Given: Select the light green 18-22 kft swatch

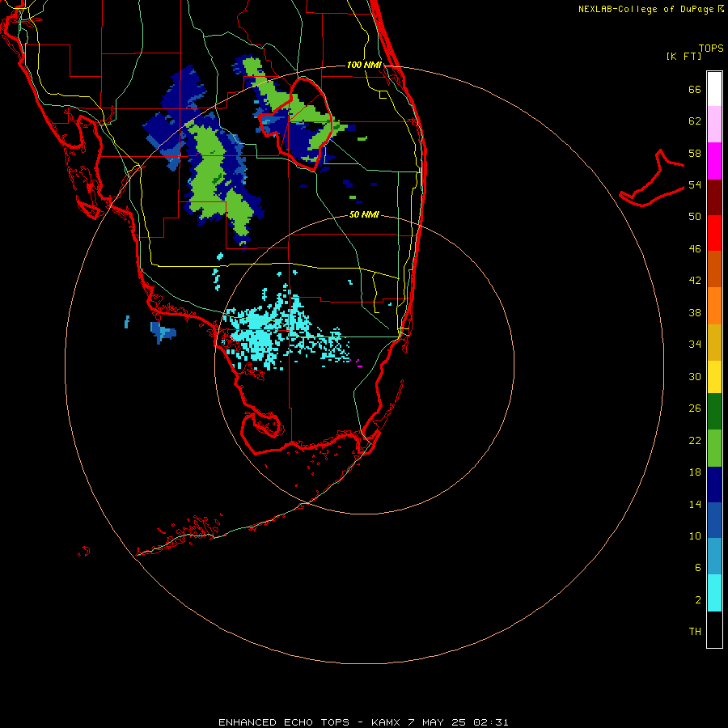Looking at the screenshot, I should pyautogui.click(x=714, y=448).
